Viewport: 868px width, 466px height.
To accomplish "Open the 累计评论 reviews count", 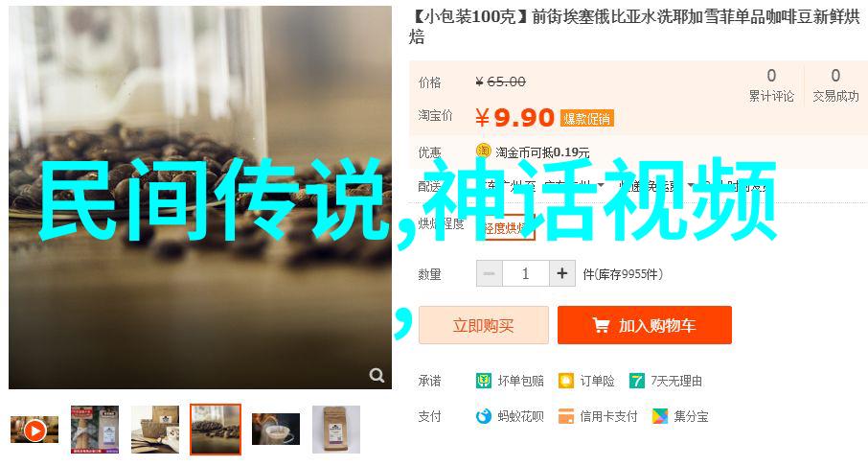I will [x=771, y=84].
